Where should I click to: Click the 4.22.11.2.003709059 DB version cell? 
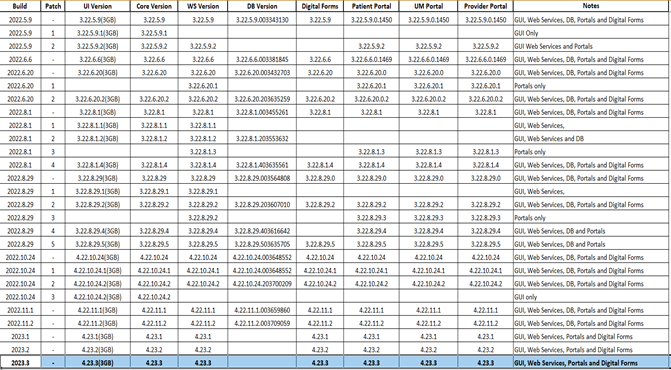(x=262, y=323)
